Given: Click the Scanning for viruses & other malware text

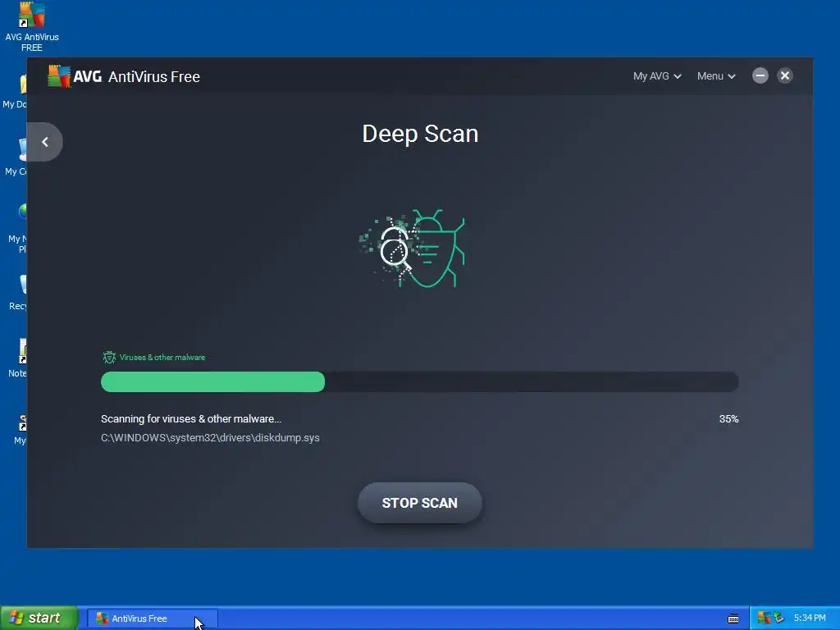Looking at the screenshot, I should pyautogui.click(x=190, y=419).
